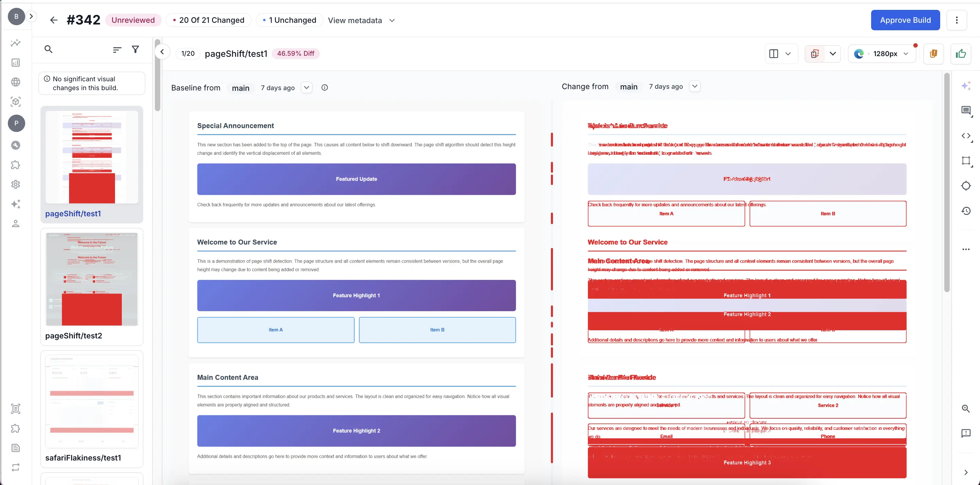This screenshot has width=980, height=485.
Task: Sort the snapshot list
Action: tap(117, 49)
